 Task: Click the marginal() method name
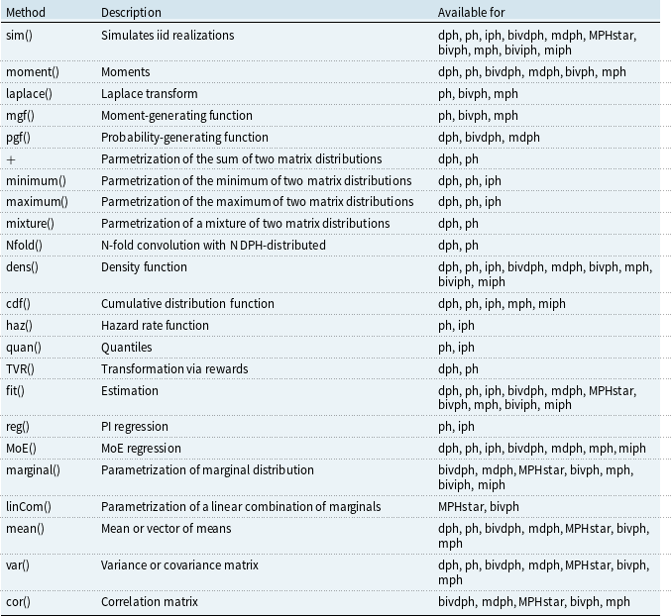33,470
